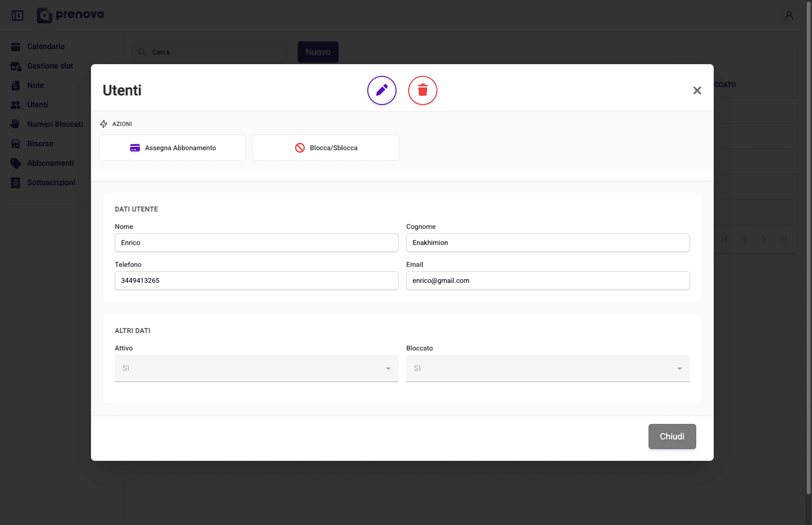The image size is (812, 525).
Task: Collapse the sidebar with the panel icon
Action: click(x=18, y=15)
